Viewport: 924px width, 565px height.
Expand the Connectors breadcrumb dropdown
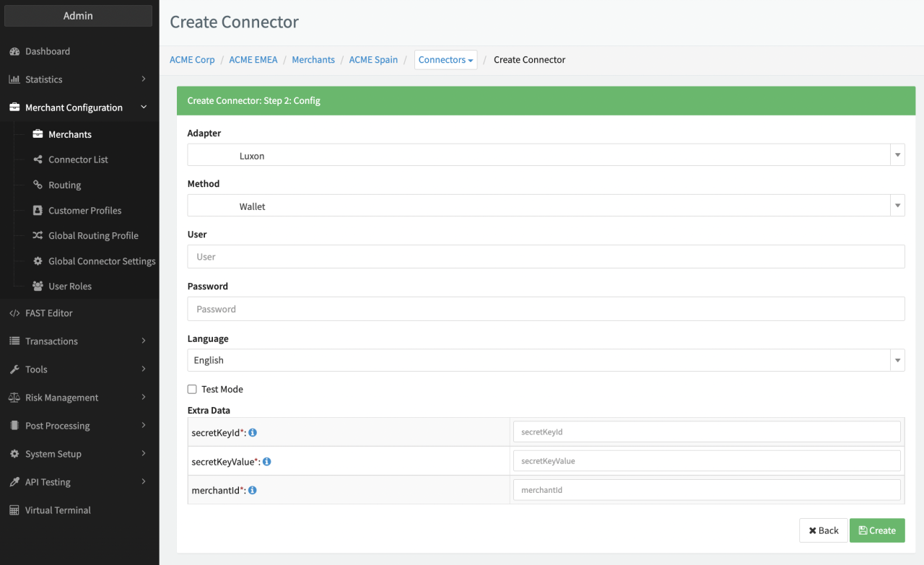(x=445, y=60)
